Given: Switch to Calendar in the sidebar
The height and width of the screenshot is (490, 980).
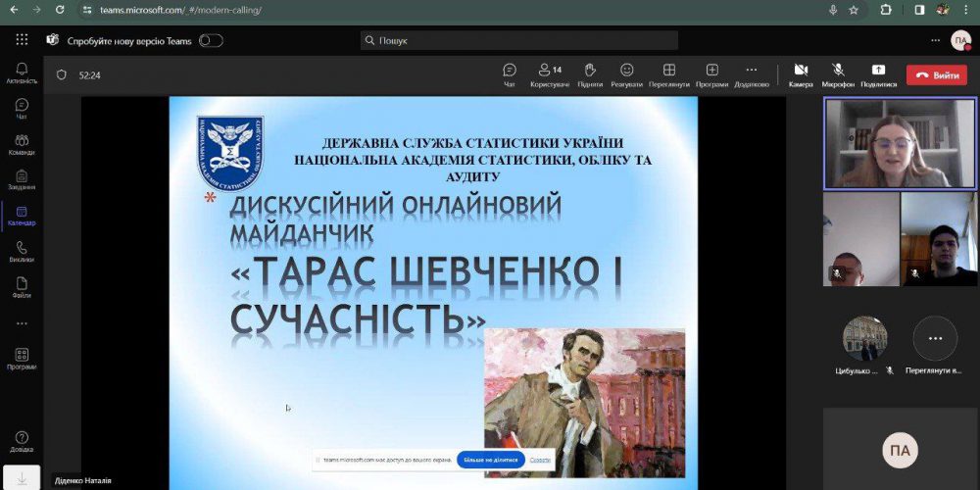Looking at the screenshot, I should [22, 215].
